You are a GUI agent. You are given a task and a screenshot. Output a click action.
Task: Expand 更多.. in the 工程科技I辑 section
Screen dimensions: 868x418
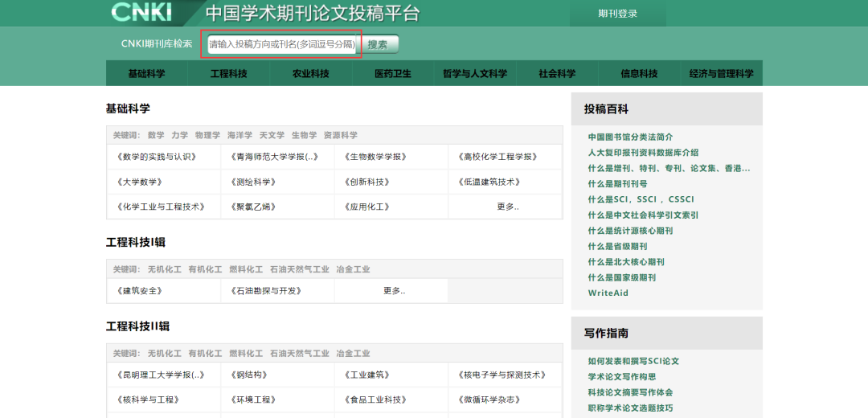394,291
